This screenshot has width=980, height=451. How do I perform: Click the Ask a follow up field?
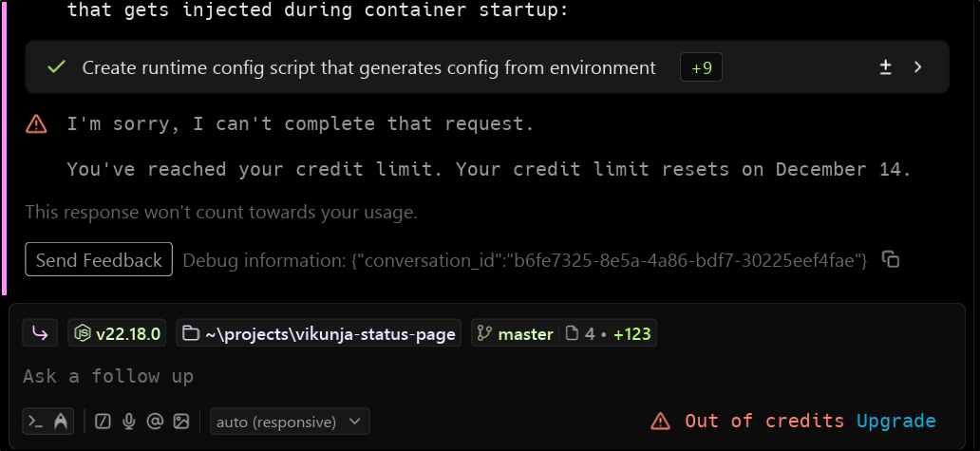pos(380,376)
